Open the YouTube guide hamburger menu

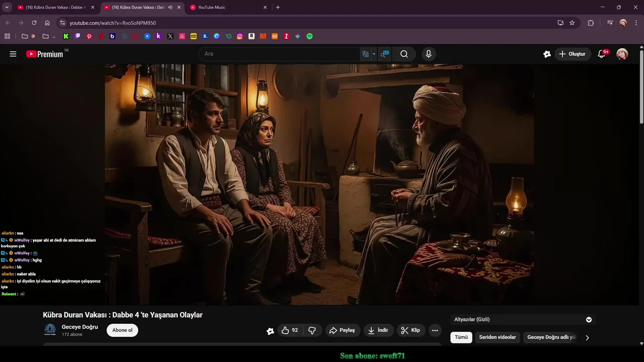coord(13,54)
